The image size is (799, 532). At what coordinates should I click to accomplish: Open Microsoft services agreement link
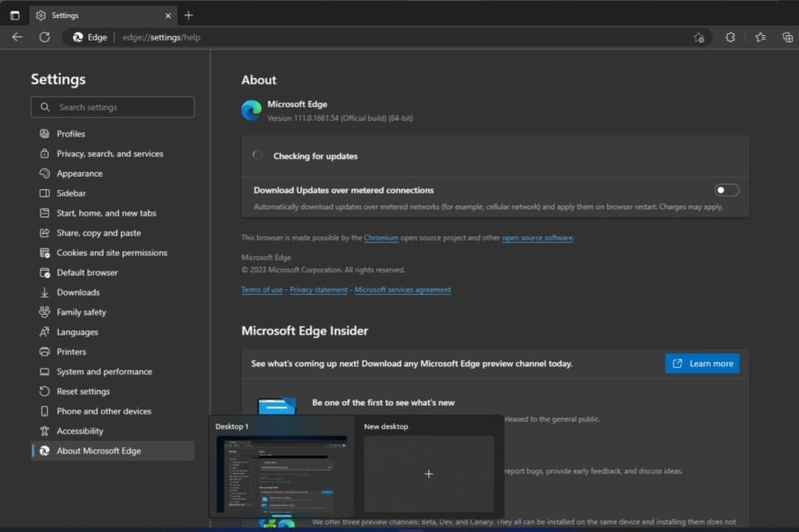(x=402, y=289)
